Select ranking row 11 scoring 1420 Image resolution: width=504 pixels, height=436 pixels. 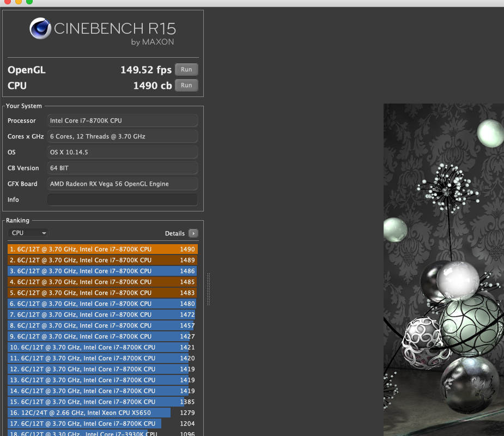tap(102, 359)
